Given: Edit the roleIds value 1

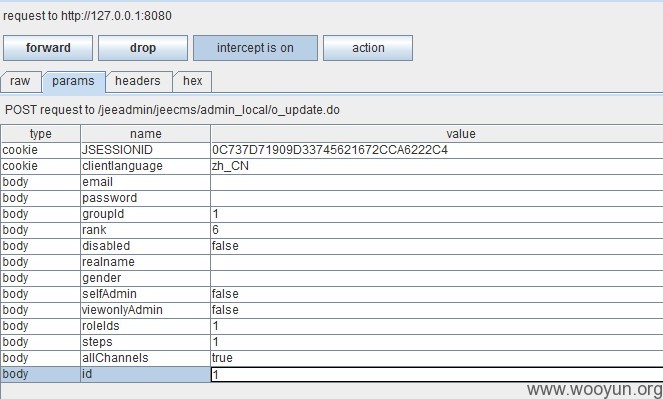Looking at the screenshot, I should click(437, 327).
